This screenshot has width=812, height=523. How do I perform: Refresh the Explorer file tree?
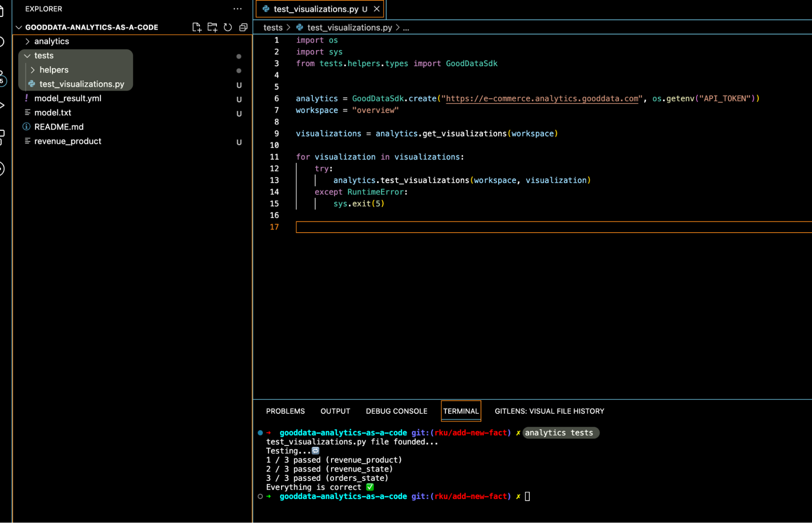pyautogui.click(x=227, y=27)
